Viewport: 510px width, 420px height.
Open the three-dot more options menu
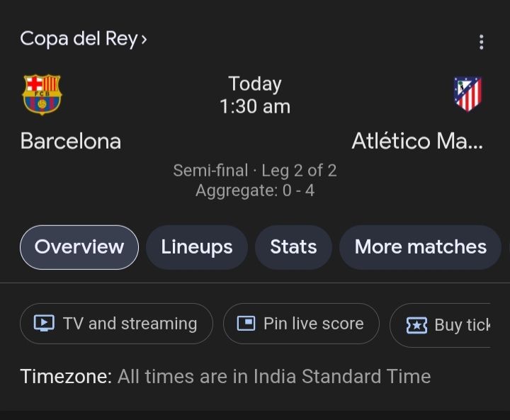click(481, 42)
